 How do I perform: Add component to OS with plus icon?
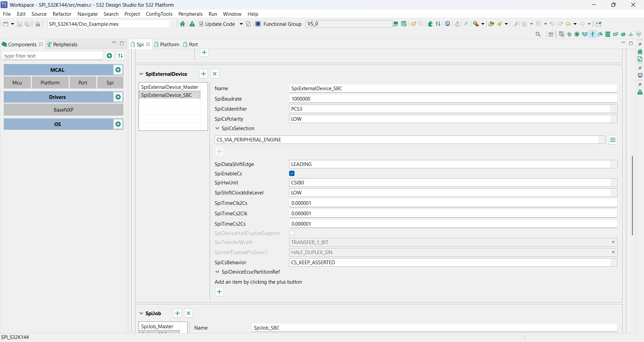(x=118, y=124)
